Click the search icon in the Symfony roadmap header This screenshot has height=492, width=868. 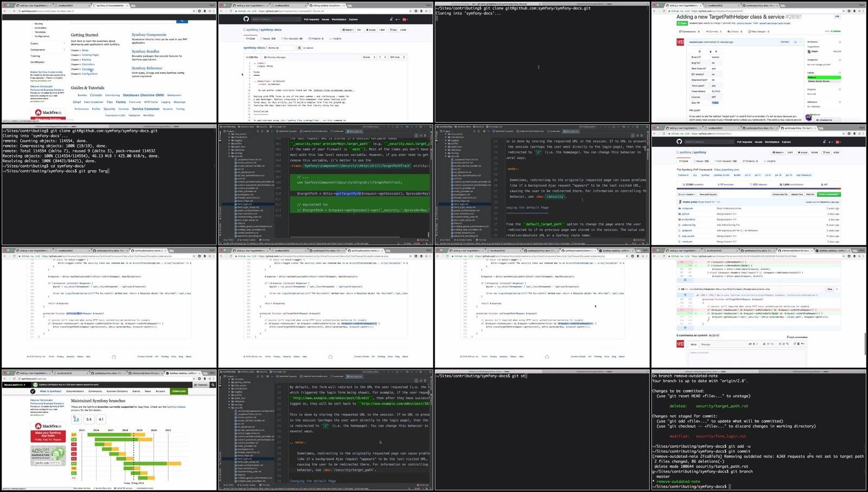coord(213,384)
